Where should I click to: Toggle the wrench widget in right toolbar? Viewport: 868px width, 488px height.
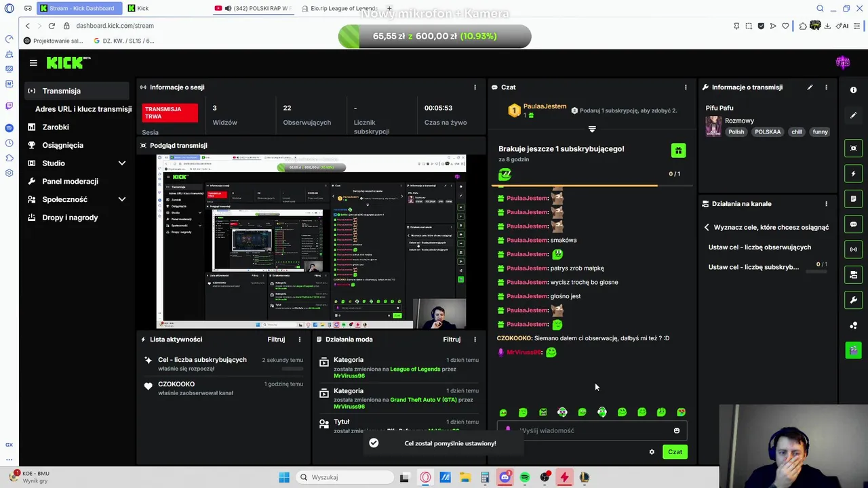(853, 300)
